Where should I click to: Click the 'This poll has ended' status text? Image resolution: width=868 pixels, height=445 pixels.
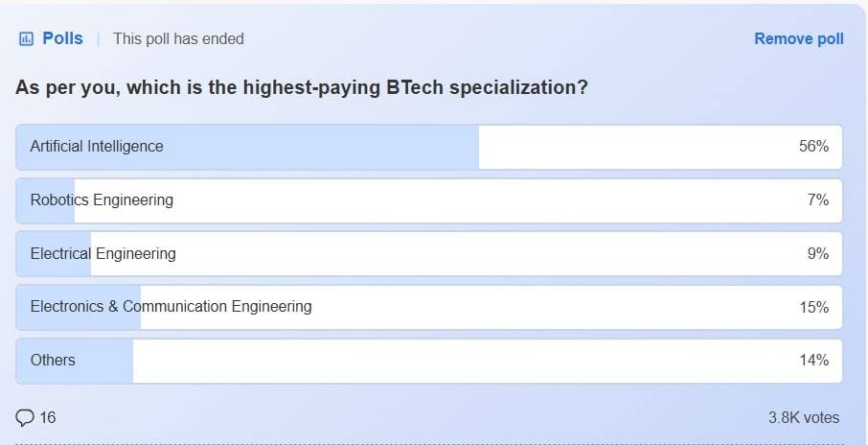tap(178, 39)
